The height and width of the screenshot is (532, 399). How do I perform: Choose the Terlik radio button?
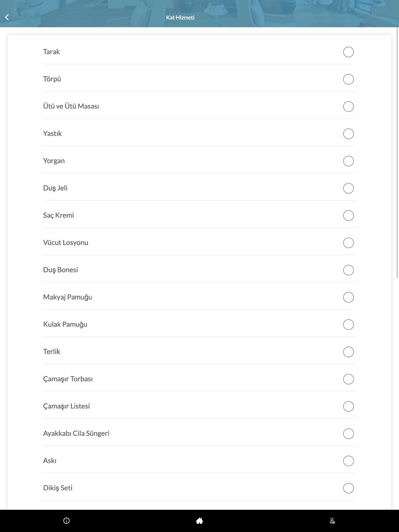(x=348, y=352)
